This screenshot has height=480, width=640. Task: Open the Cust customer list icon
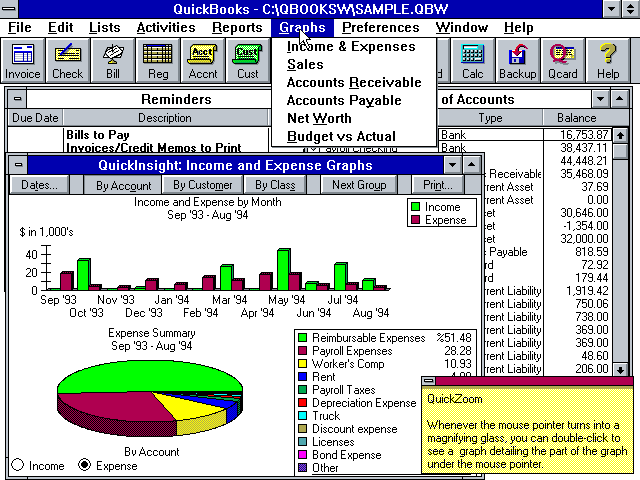247,61
